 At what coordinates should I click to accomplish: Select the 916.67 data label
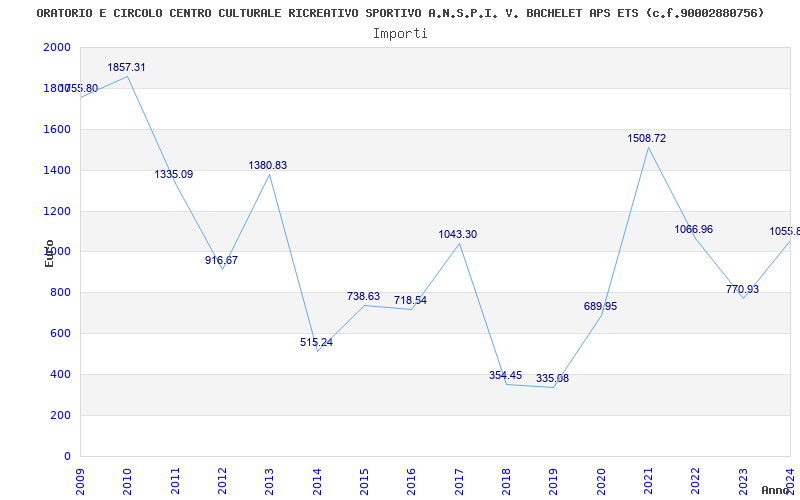click(221, 260)
